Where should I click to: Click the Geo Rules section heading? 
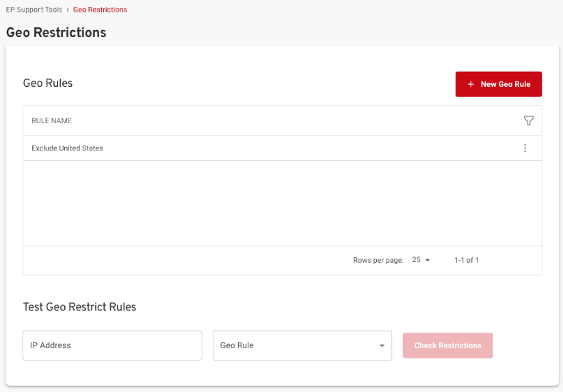tap(48, 83)
